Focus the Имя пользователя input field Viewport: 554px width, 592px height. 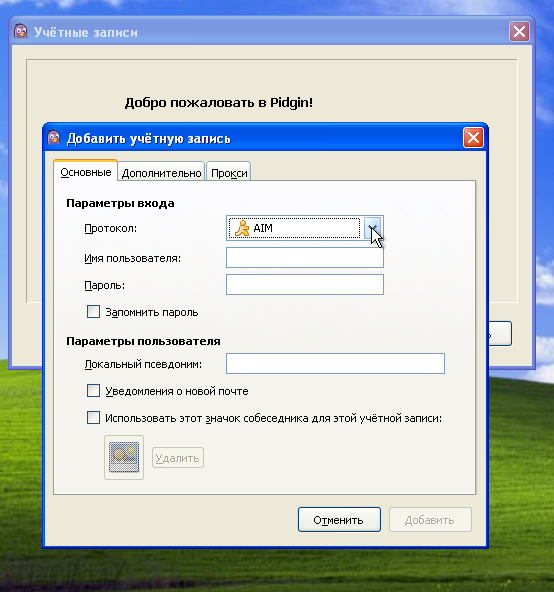pyautogui.click(x=305, y=257)
